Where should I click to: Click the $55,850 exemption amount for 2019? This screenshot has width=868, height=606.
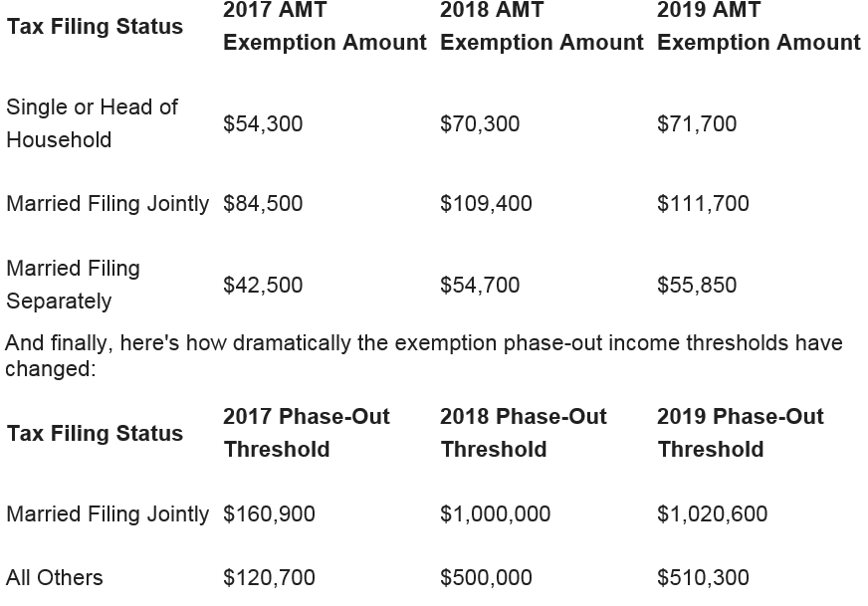point(697,286)
